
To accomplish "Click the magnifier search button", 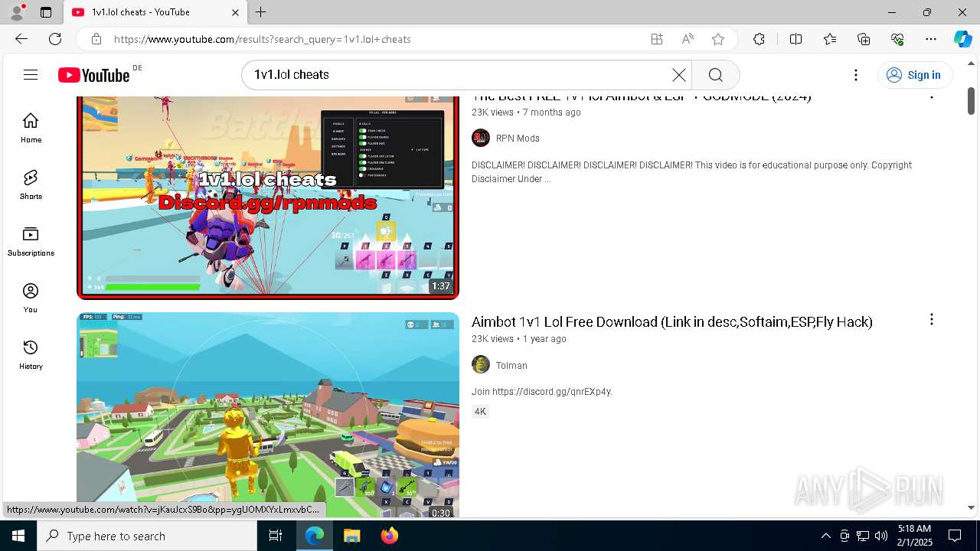I will point(715,74).
